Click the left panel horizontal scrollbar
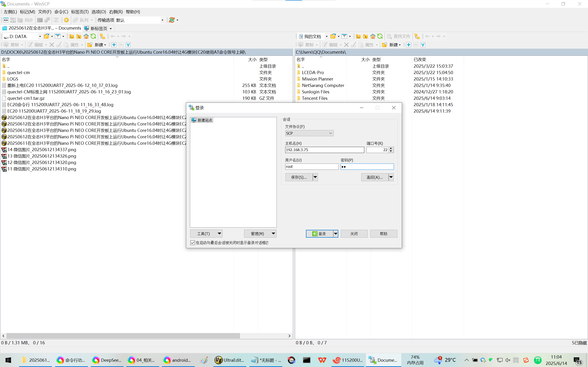The height and width of the screenshot is (367, 588). coord(123,336)
